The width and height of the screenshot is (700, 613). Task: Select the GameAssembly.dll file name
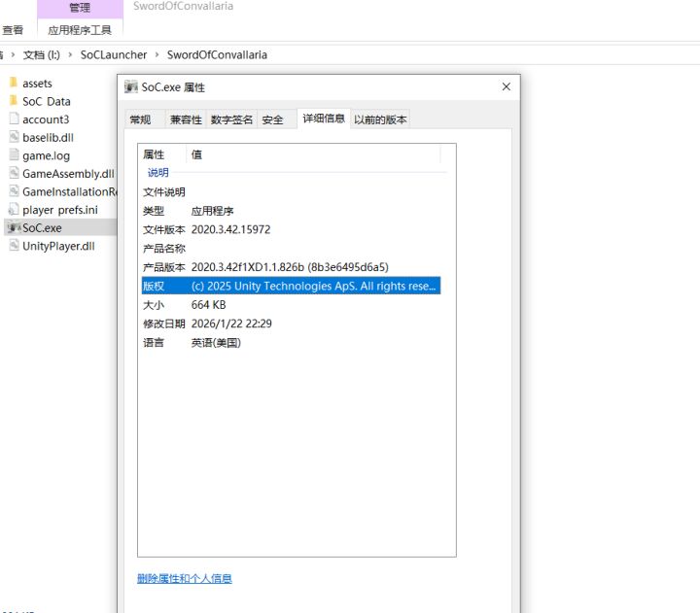68,174
